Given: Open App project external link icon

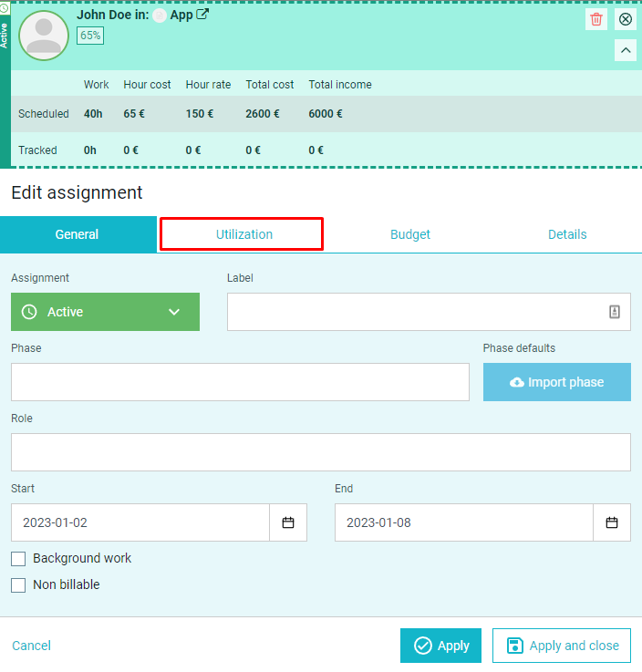Looking at the screenshot, I should (202, 15).
